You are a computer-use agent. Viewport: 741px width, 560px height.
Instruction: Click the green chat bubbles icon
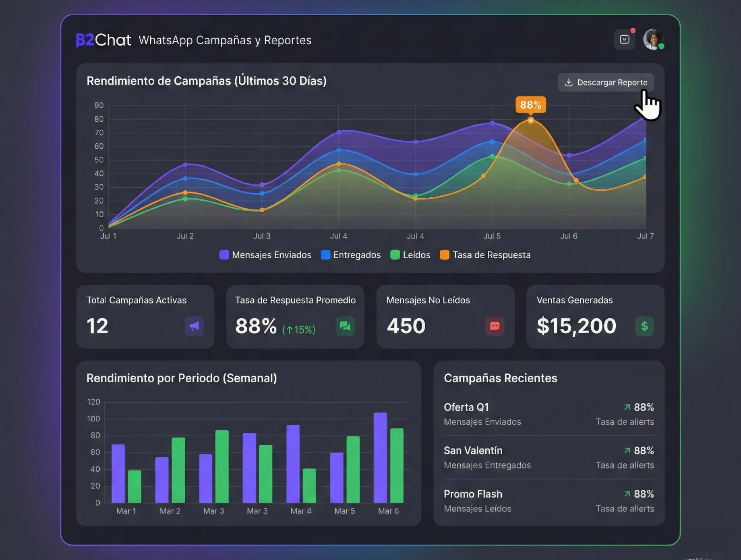345,326
